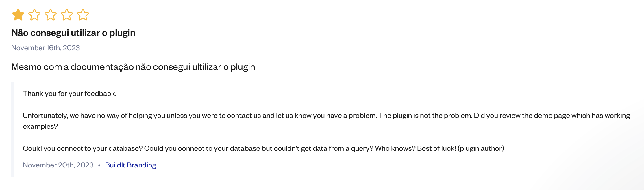Click the word 'examples?' in the reply
644x190 pixels.
[x=40, y=126]
